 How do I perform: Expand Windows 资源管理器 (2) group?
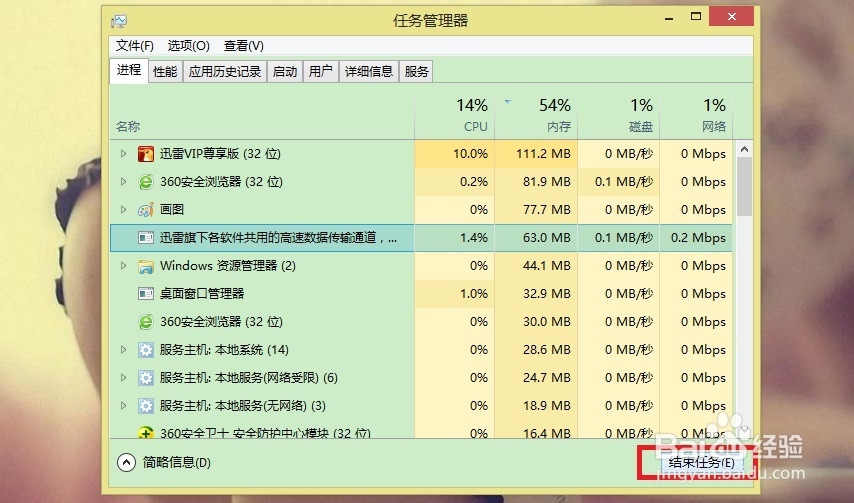[124, 266]
